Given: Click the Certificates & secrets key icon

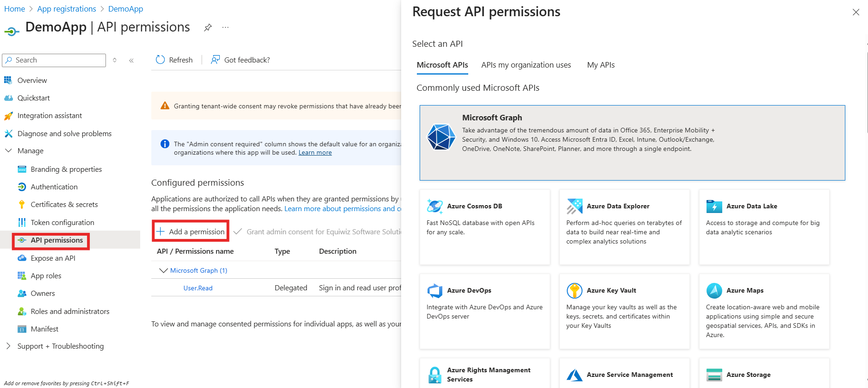Looking at the screenshot, I should [x=22, y=205].
